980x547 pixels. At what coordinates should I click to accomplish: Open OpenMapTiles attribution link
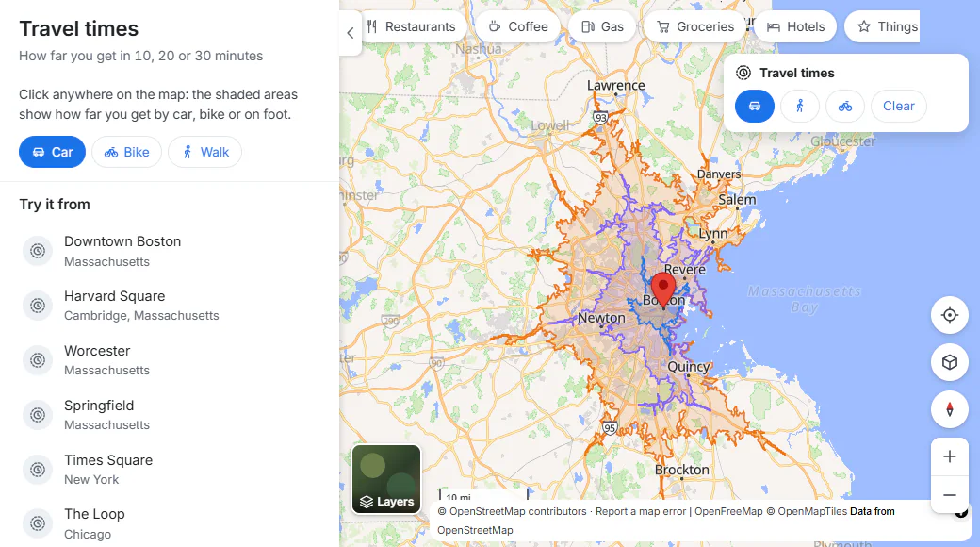click(807, 511)
